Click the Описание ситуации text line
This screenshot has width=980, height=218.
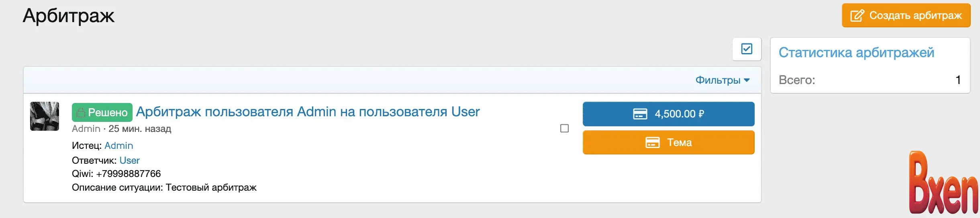tap(164, 187)
